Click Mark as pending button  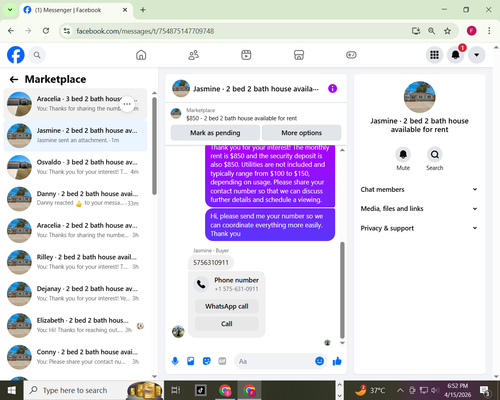[215, 133]
